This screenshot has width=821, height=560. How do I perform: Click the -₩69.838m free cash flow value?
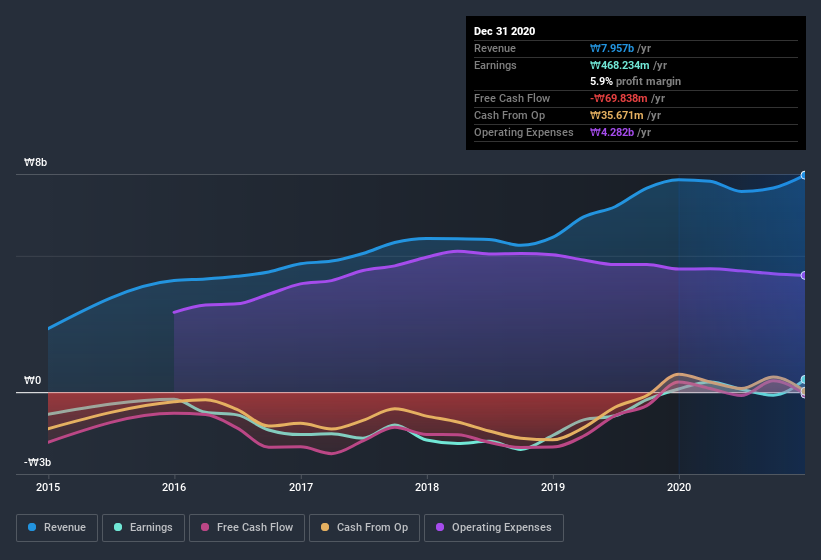[x=618, y=98]
